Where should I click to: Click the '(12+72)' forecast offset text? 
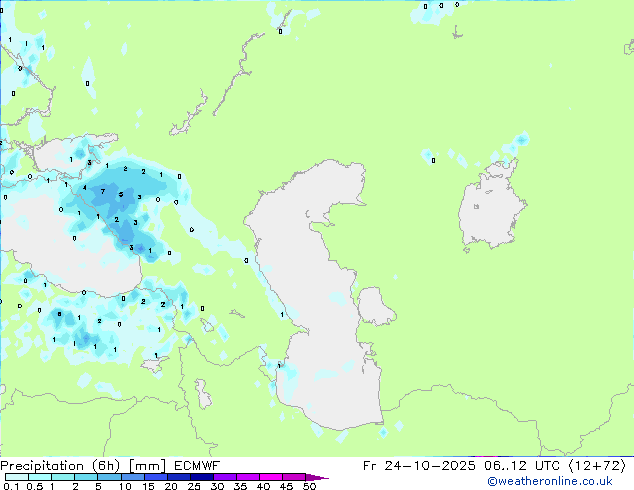point(597,466)
